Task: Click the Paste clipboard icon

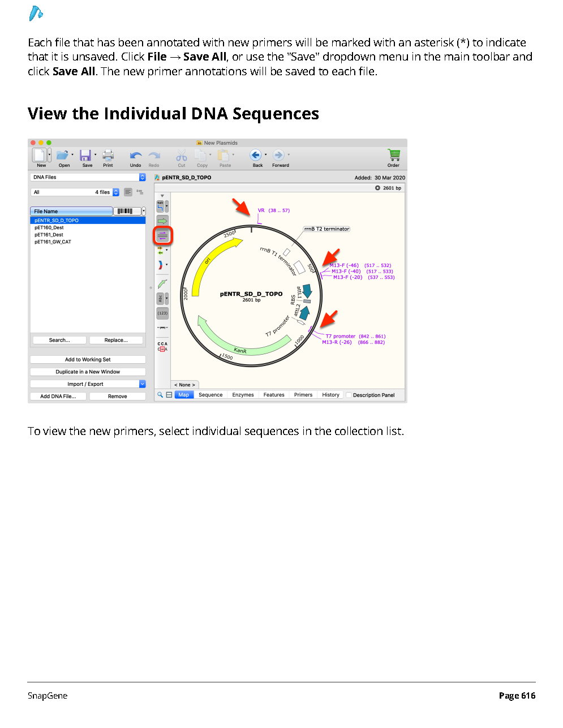Action: [224, 155]
